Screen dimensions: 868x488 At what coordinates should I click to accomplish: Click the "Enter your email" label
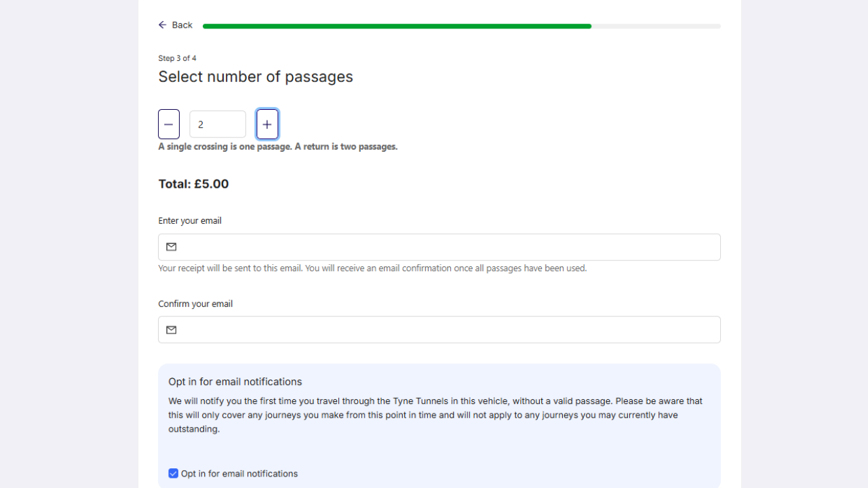(190, 221)
